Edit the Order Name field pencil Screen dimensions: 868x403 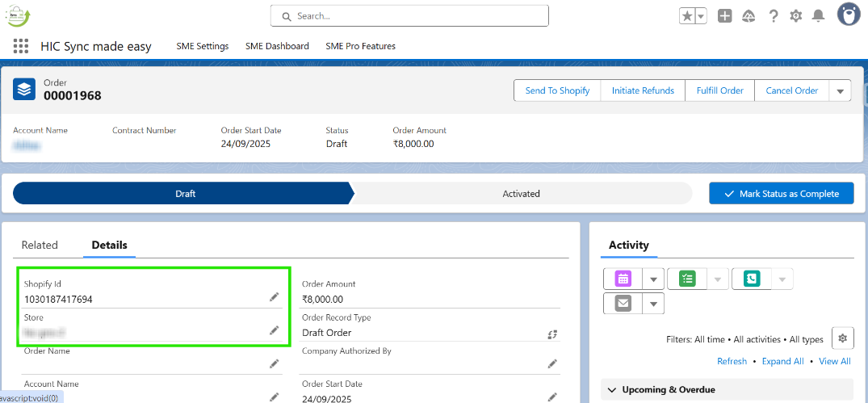coord(274,363)
